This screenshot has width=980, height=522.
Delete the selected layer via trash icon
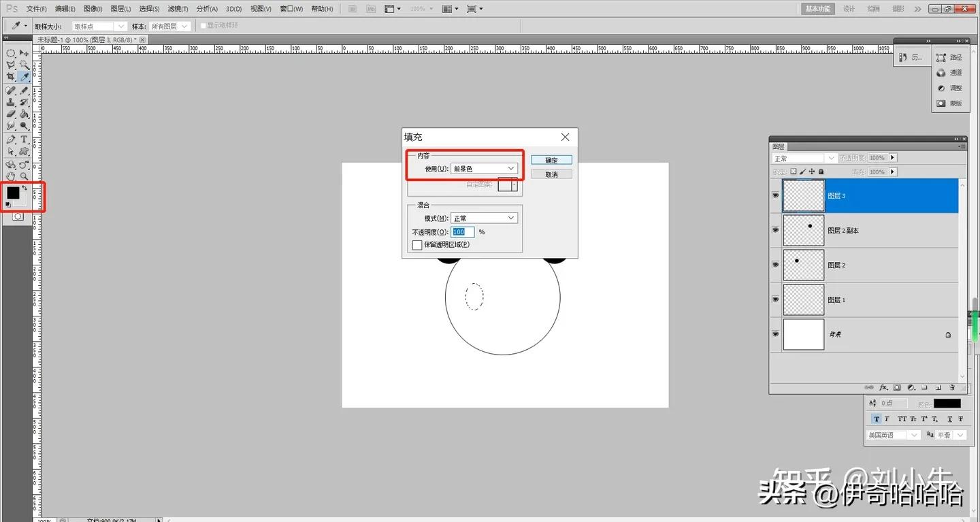952,387
